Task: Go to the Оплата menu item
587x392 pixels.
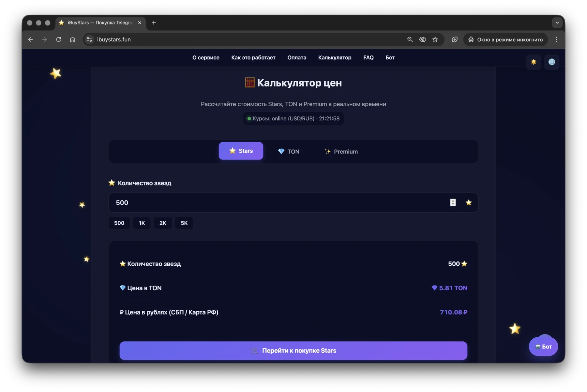Action: point(296,57)
